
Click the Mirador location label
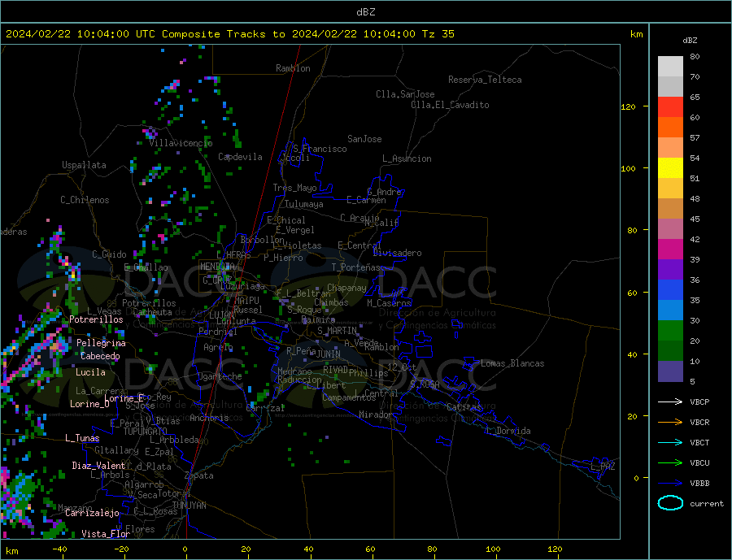point(376,415)
